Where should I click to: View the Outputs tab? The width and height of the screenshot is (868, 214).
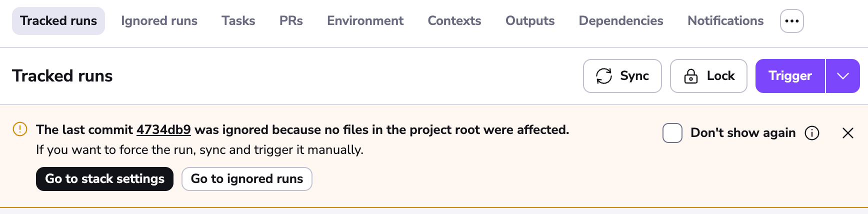530,21
